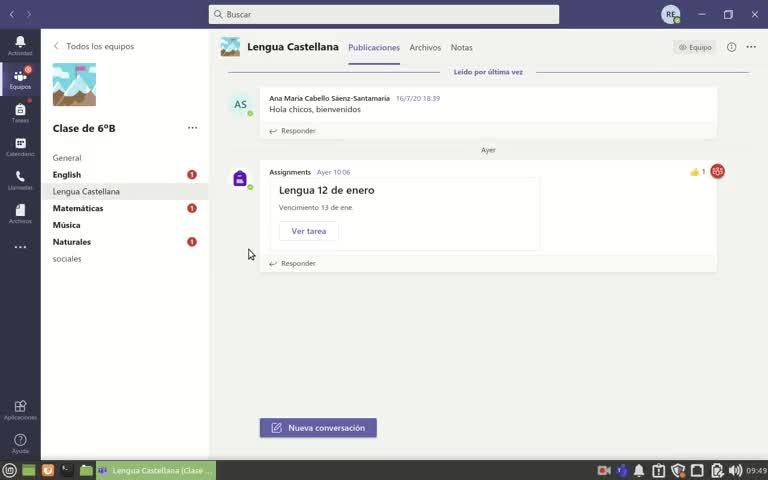The height and width of the screenshot is (480, 768).
Task: Switch to the Publicaciones tab
Action: [x=374, y=48]
